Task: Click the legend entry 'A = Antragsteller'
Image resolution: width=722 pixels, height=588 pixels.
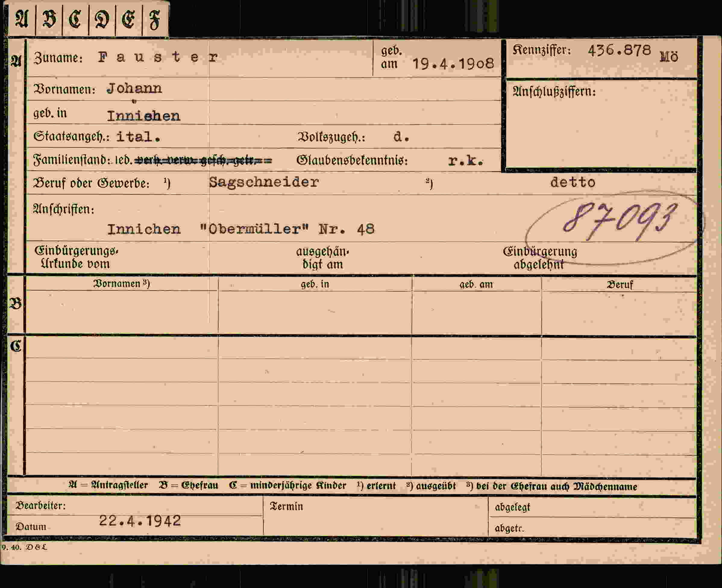Action: [x=108, y=485]
